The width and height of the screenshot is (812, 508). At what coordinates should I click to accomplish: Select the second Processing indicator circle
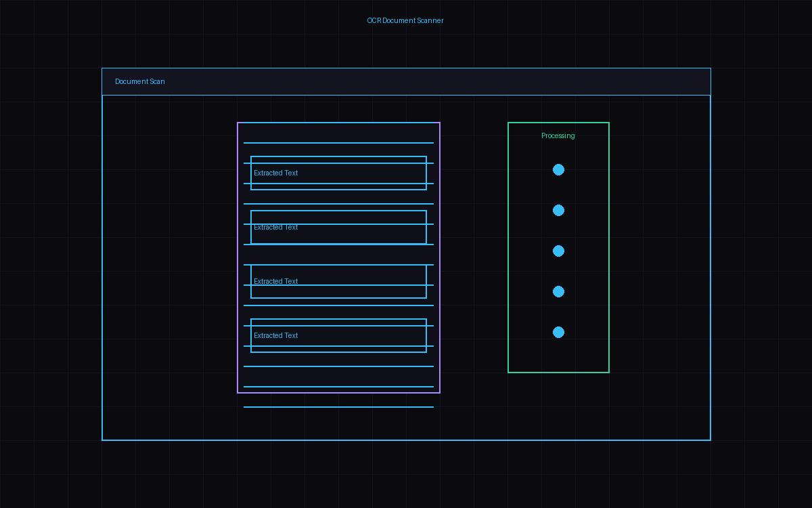coord(558,210)
